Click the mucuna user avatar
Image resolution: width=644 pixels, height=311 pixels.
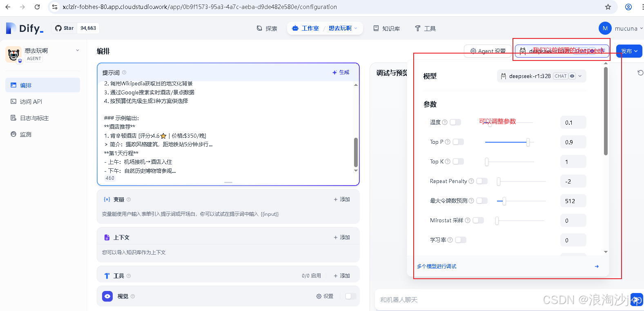tap(605, 28)
